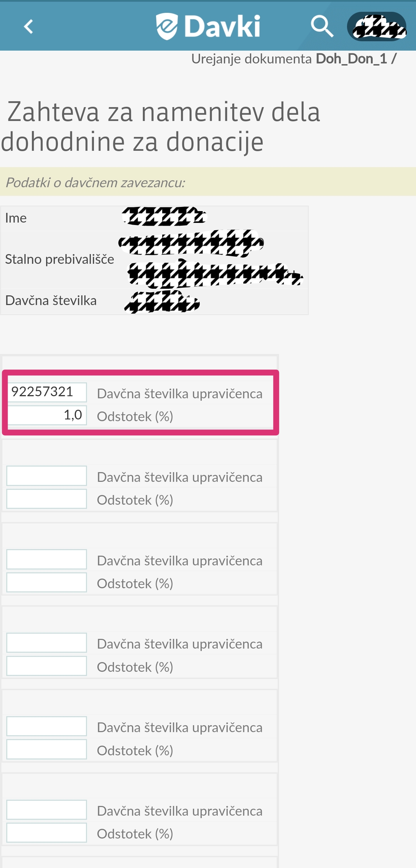The height and width of the screenshot is (868, 416).
Task: Tap the page heading Zahteva za namenitev
Action: (160, 127)
